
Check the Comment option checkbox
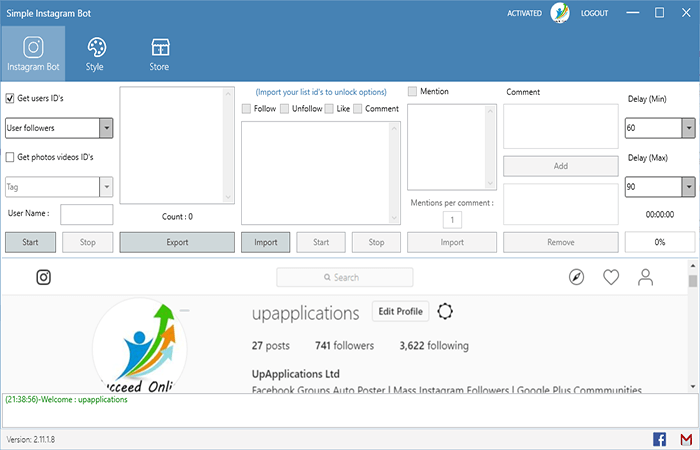point(358,109)
